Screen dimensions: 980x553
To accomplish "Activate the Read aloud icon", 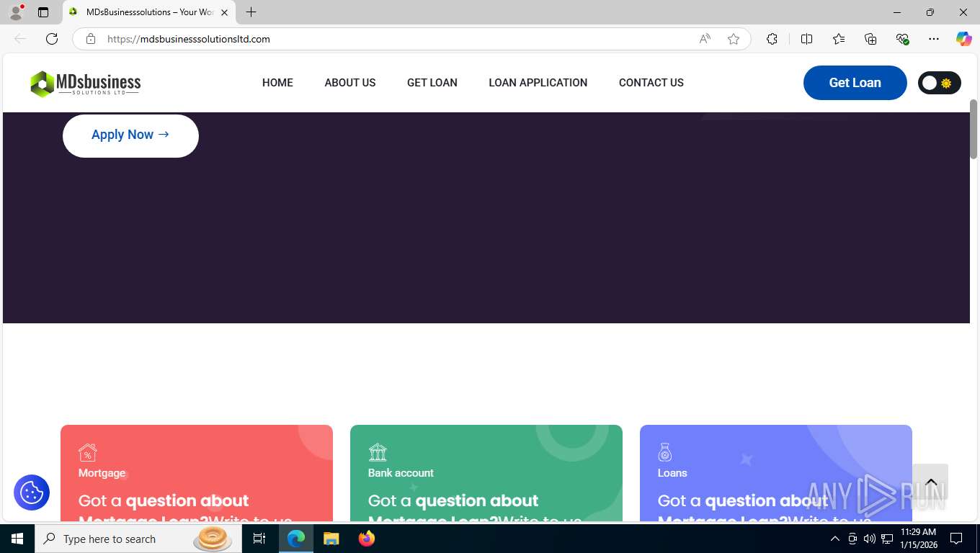I will 705,39.
